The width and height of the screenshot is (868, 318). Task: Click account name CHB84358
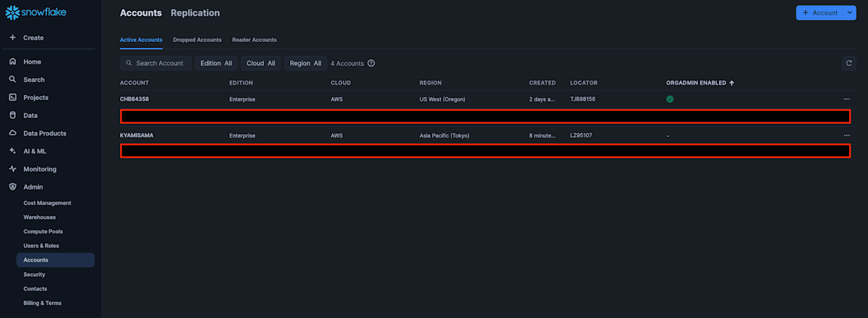pos(135,99)
